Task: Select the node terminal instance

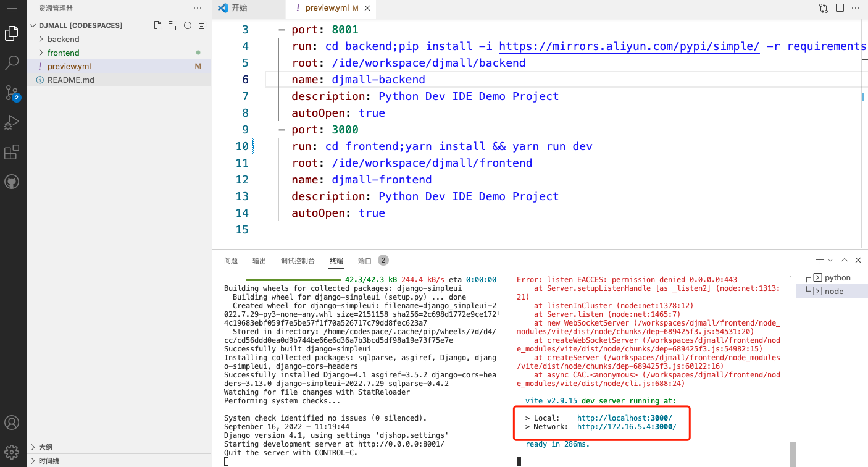Action: (832, 291)
